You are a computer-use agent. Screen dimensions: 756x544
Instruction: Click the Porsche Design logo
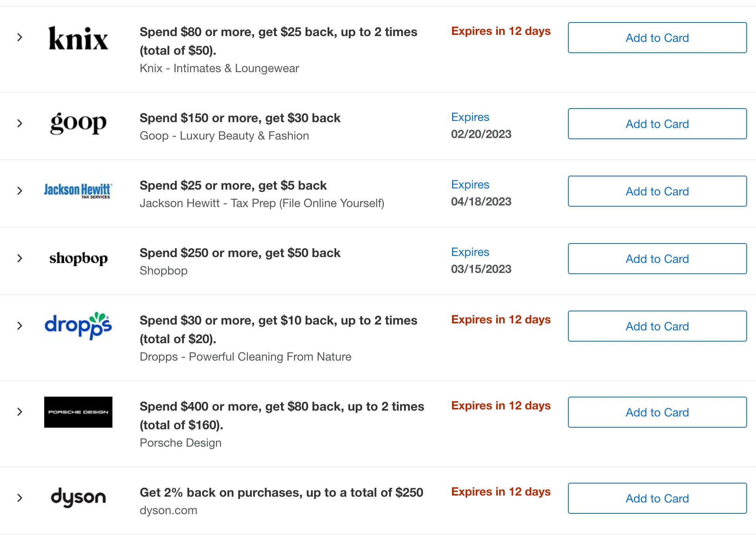tap(78, 412)
